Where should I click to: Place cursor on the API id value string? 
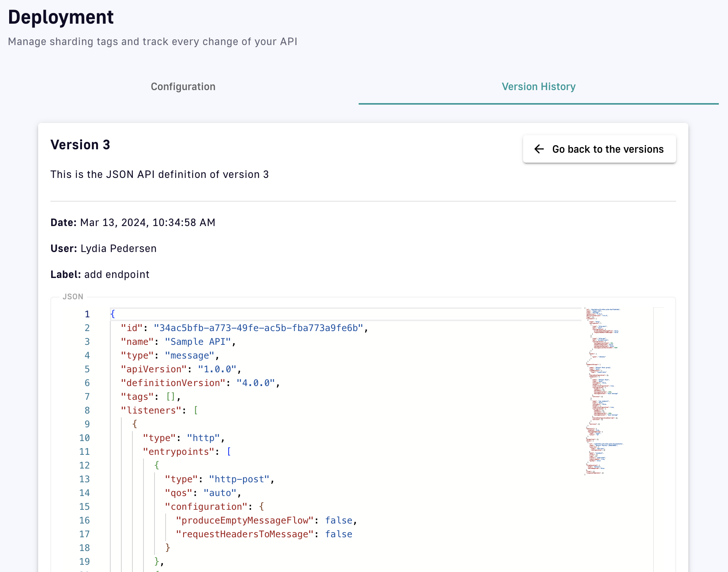click(258, 328)
